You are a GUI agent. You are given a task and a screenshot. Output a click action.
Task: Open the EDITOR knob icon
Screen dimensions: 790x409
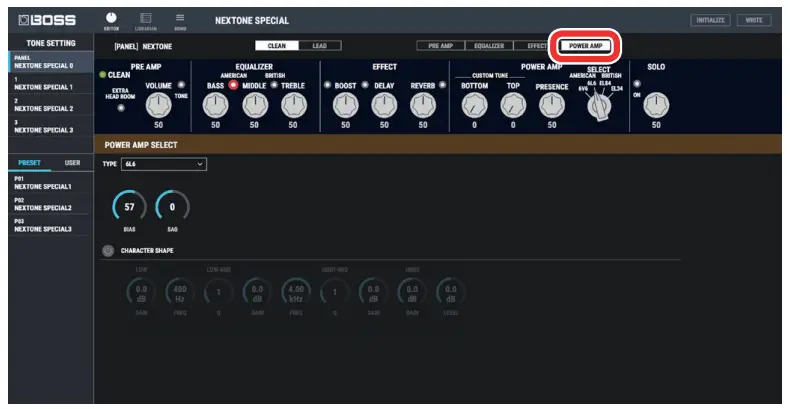tap(111, 19)
